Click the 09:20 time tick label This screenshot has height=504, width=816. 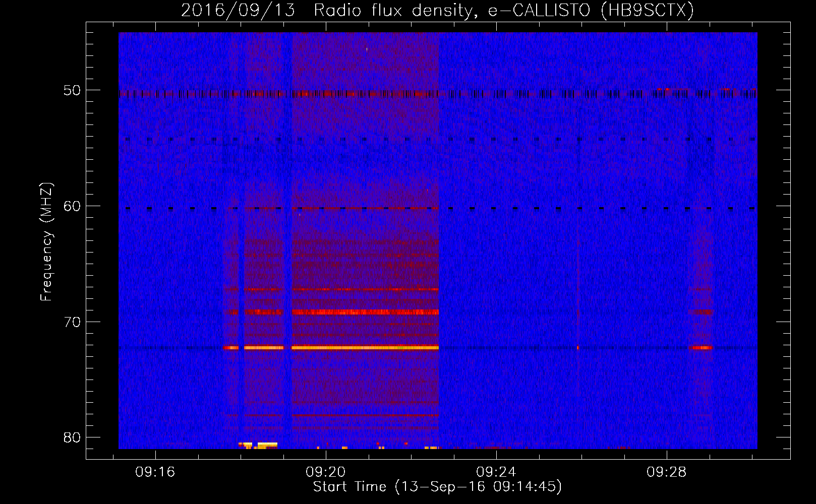click(326, 472)
